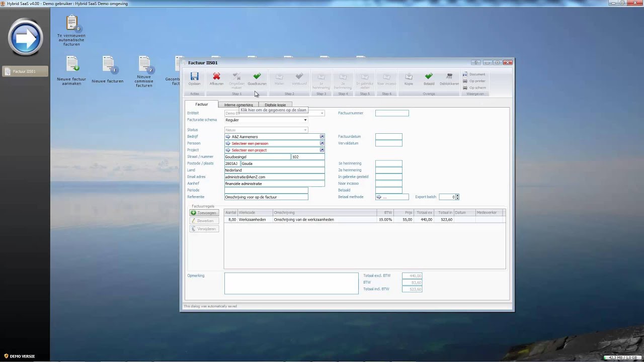Switch to the Digitale kopie tab
This screenshot has height=362, width=644.
tap(275, 105)
